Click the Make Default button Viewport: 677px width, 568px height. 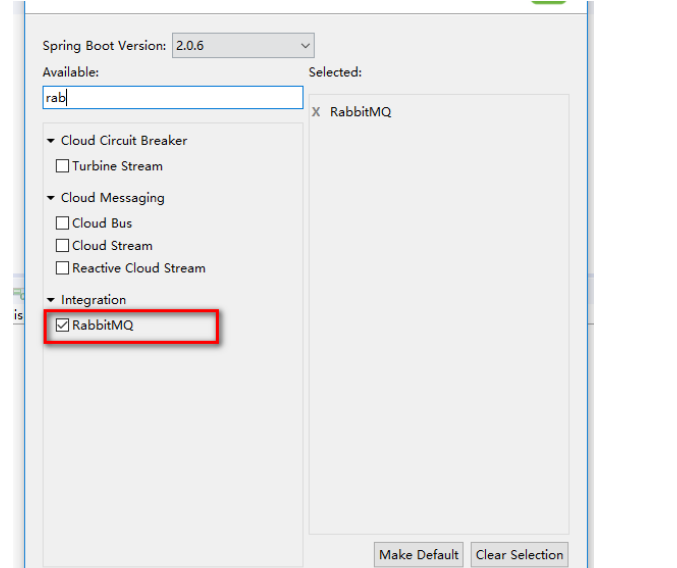coord(418,555)
